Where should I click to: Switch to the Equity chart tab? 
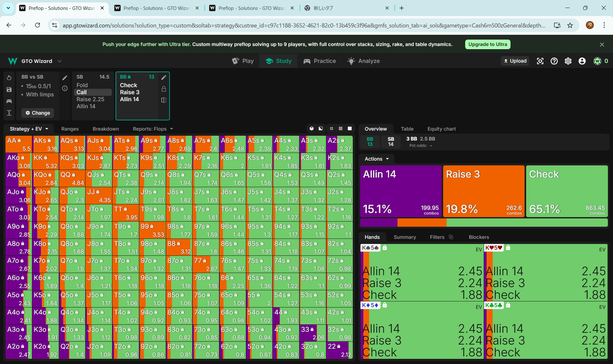point(441,129)
